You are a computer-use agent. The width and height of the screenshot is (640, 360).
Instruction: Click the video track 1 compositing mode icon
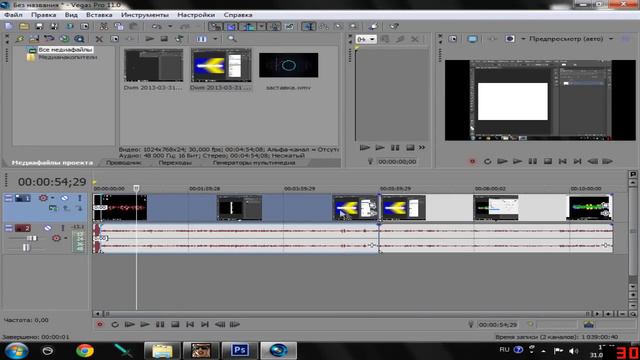53,208
